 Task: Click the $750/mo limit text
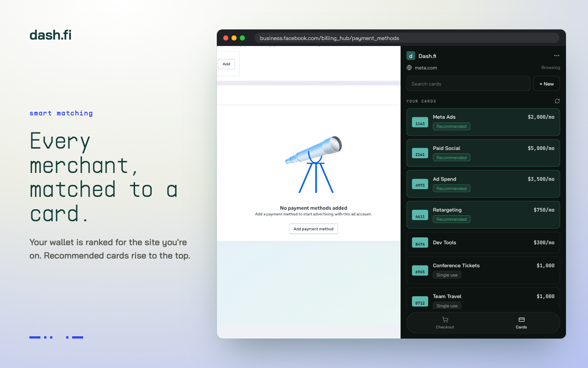544,210
